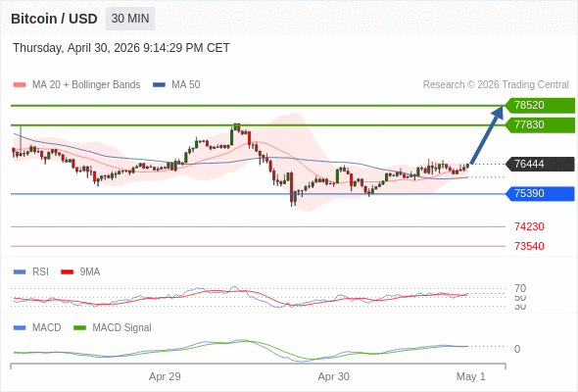Click the dark blue MA 50 legend swatch

[159, 85]
